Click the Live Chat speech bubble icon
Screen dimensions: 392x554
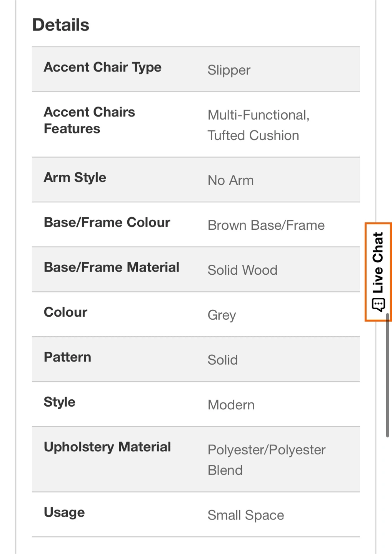point(378,305)
